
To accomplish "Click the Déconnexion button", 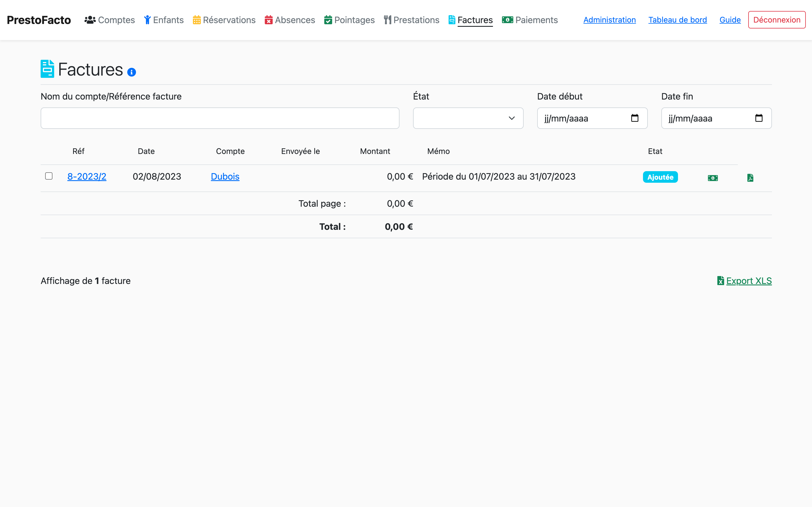I will point(776,20).
